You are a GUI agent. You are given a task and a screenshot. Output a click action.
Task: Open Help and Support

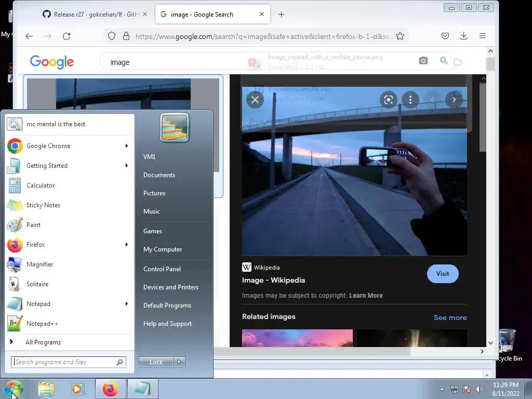167,324
